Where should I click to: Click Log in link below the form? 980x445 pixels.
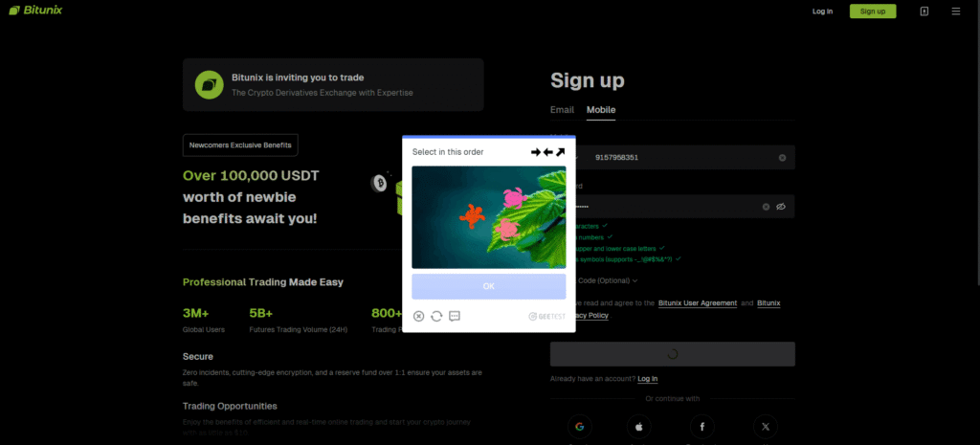(648, 379)
